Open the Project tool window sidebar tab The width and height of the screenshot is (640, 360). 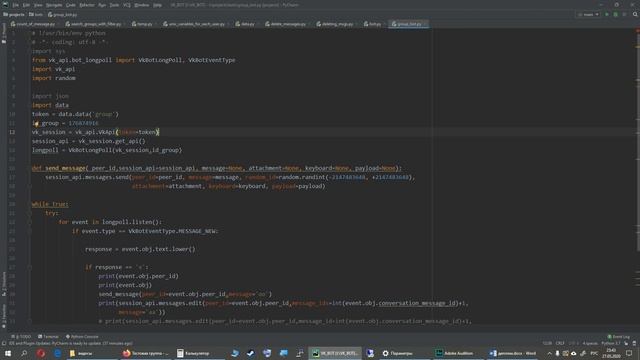point(4,33)
